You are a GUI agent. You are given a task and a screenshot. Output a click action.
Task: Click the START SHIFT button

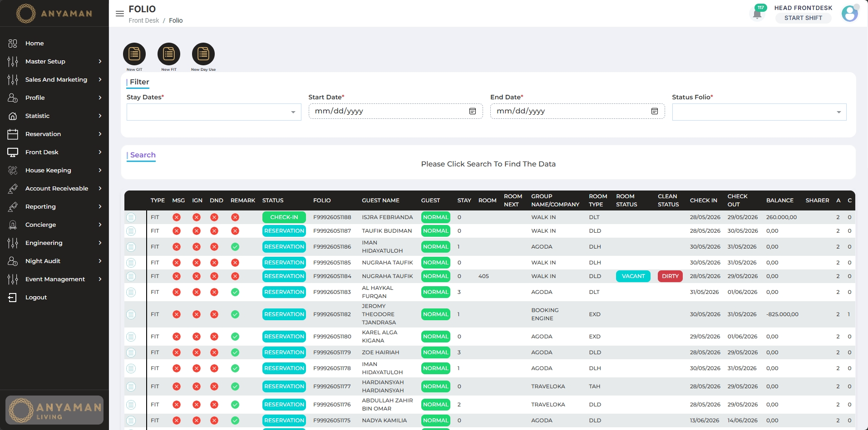[x=803, y=18]
